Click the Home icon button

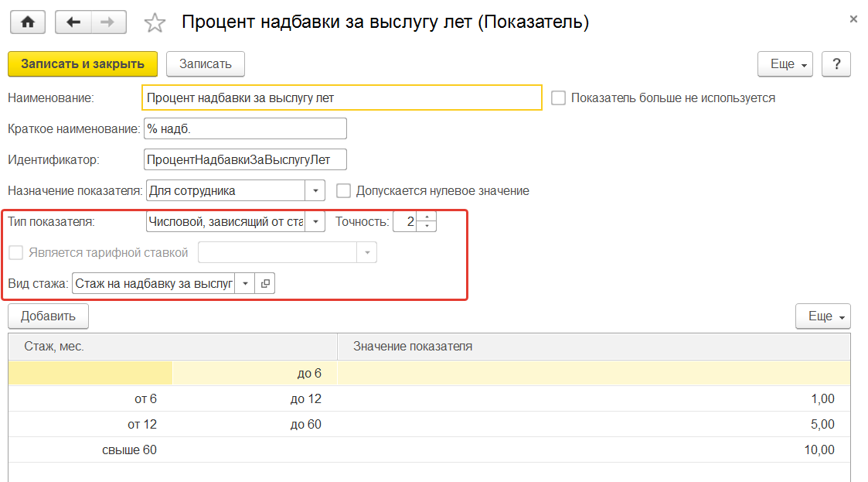click(28, 22)
